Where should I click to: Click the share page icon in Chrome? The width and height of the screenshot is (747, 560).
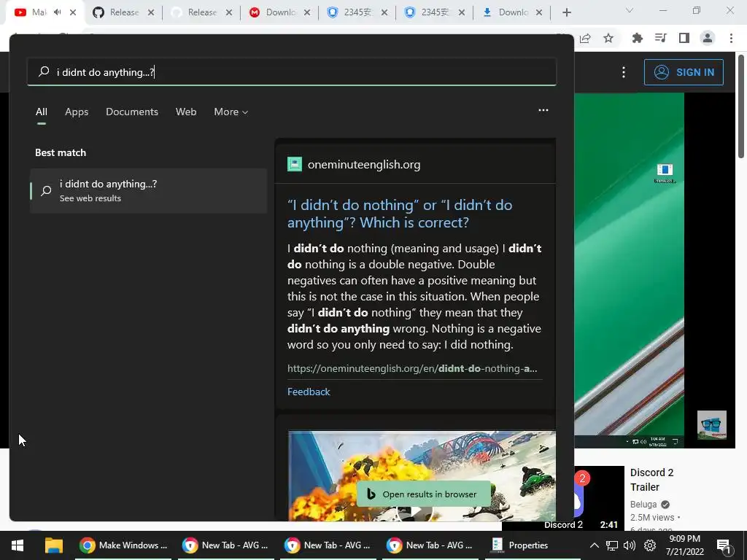pyautogui.click(x=586, y=38)
